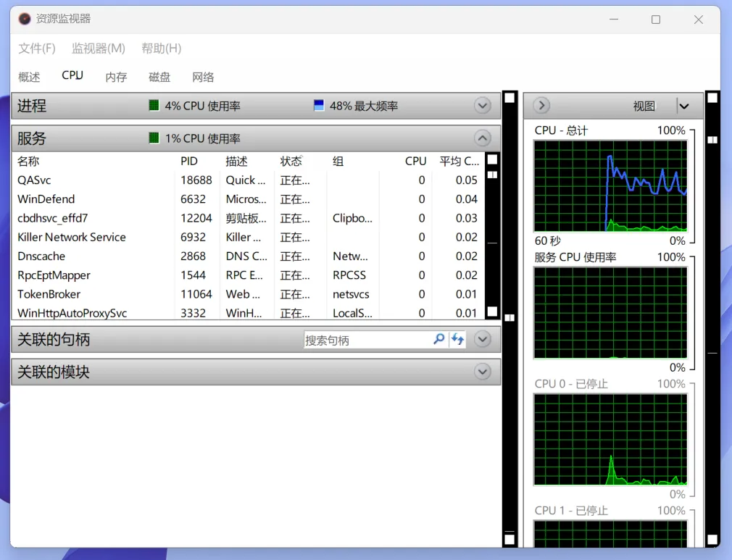Expand the 关联的模块 section
This screenshot has height=560, width=732.
[x=483, y=372]
